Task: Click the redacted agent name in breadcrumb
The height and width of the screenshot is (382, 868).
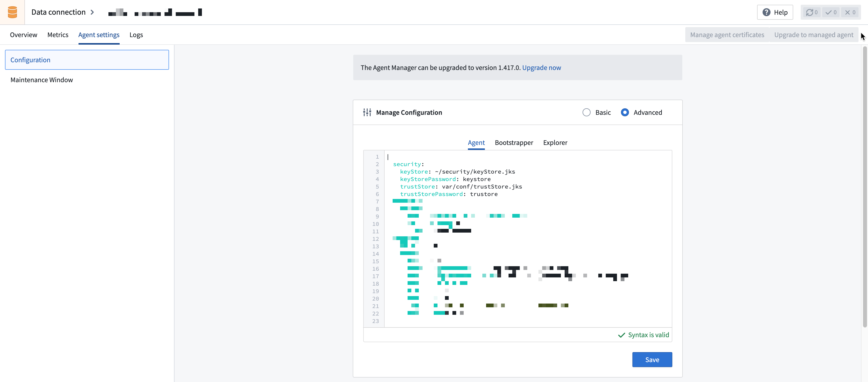Action: point(155,12)
